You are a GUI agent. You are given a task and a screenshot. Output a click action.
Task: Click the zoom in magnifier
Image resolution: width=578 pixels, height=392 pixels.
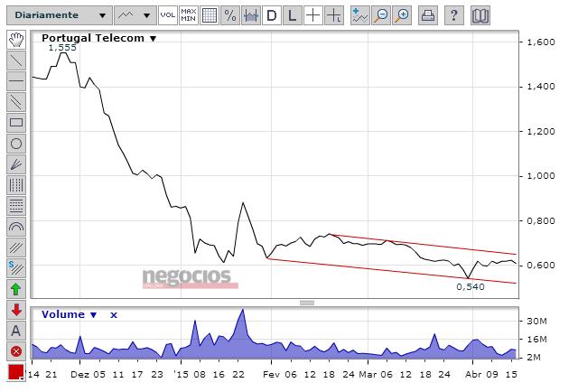point(402,15)
